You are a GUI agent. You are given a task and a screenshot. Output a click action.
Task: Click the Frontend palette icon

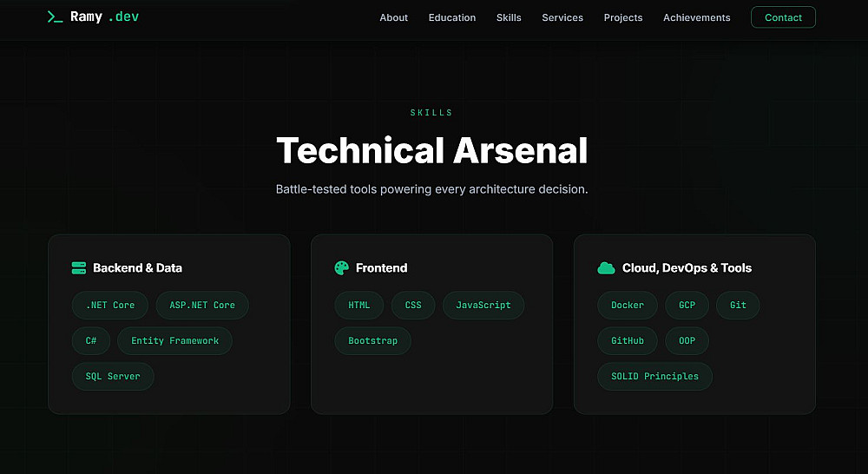[342, 268]
